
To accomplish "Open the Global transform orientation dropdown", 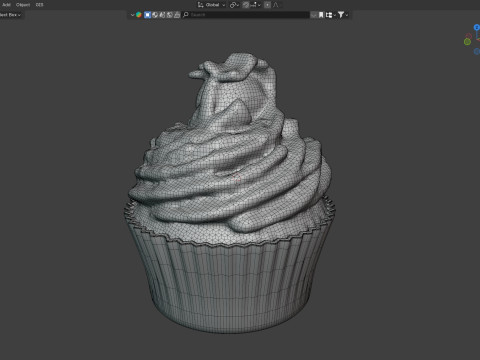I will point(212,5).
